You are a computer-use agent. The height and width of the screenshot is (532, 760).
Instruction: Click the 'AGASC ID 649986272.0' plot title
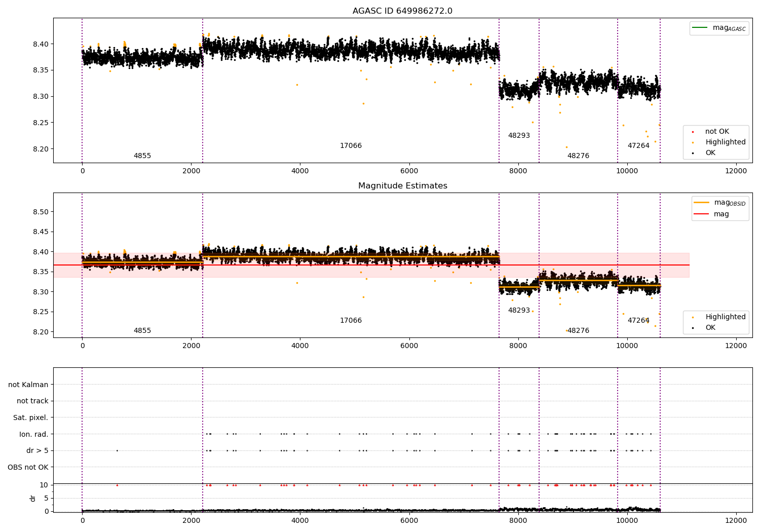[402, 11]
